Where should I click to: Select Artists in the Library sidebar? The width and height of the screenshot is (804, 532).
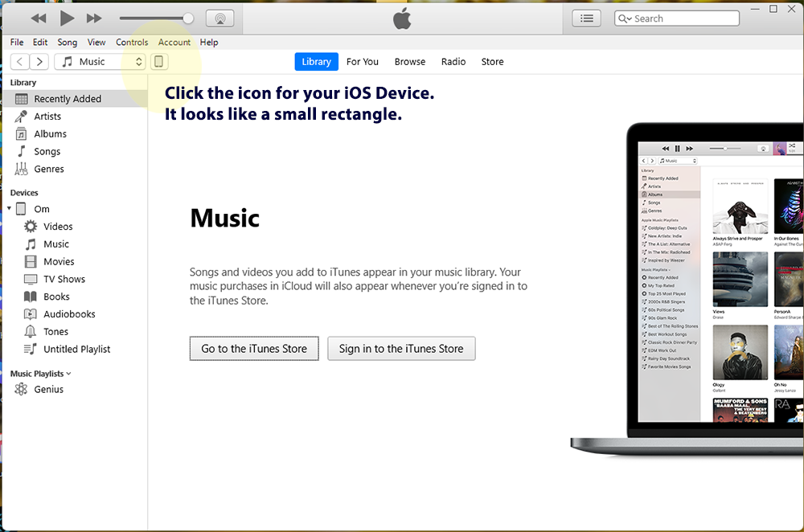pos(76,117)
